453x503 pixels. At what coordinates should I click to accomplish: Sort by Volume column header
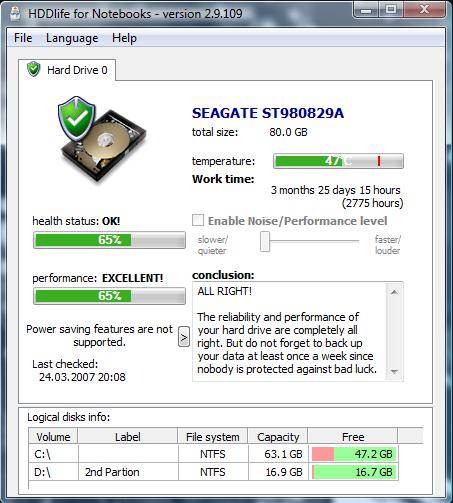click(x=53, y=437)
